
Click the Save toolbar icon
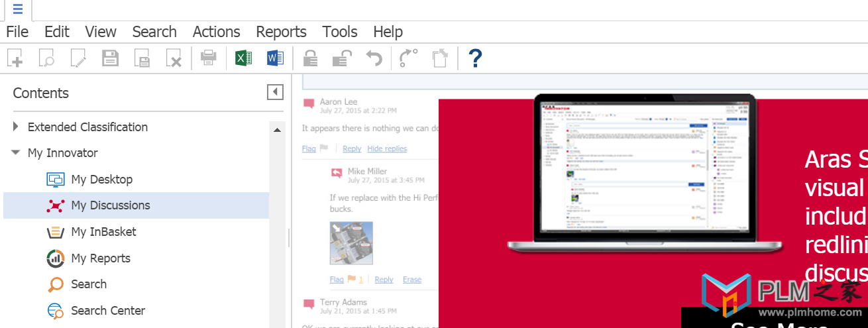110,58
